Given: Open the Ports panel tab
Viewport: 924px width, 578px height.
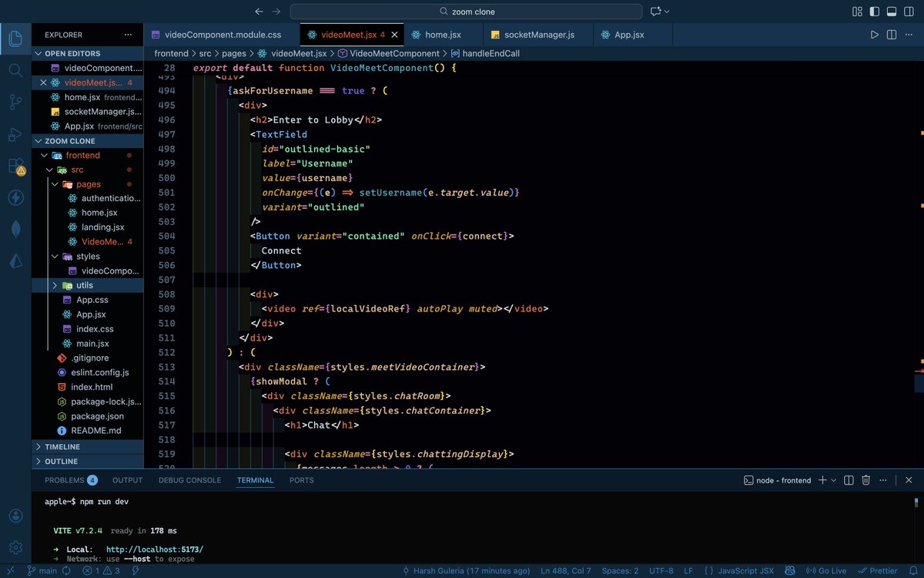Looking at the screenshot, I should (x=301, y=480).
